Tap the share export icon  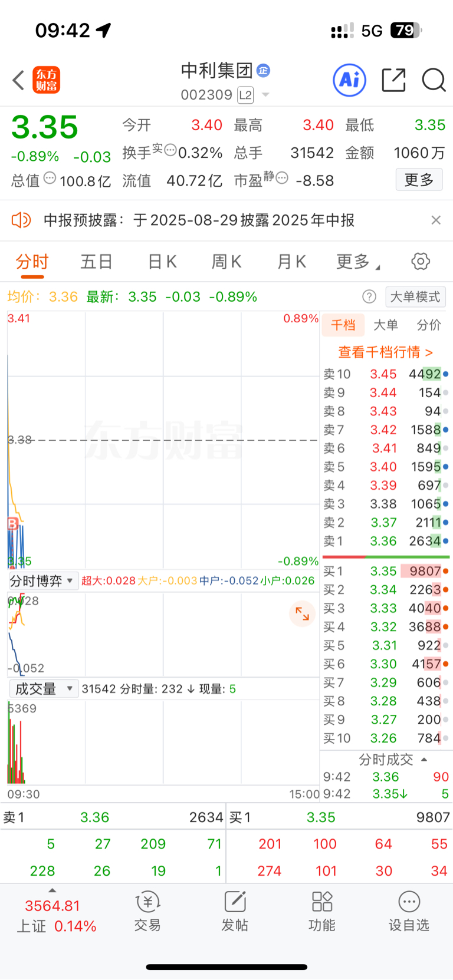pos(394,80)
